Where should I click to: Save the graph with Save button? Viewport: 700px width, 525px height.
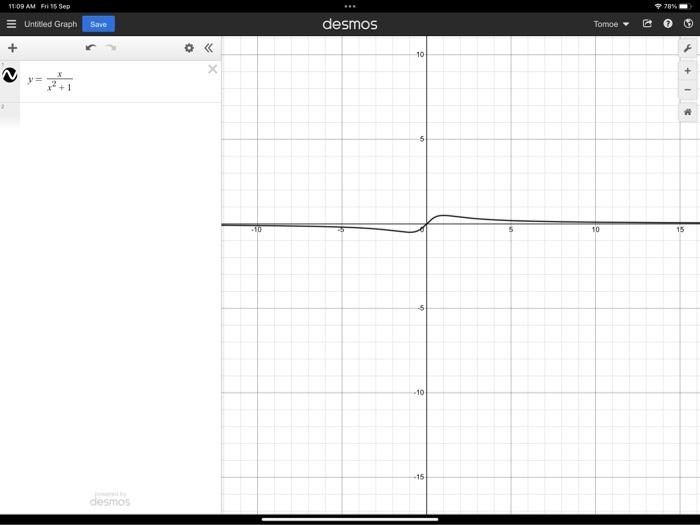coord(98,24)
